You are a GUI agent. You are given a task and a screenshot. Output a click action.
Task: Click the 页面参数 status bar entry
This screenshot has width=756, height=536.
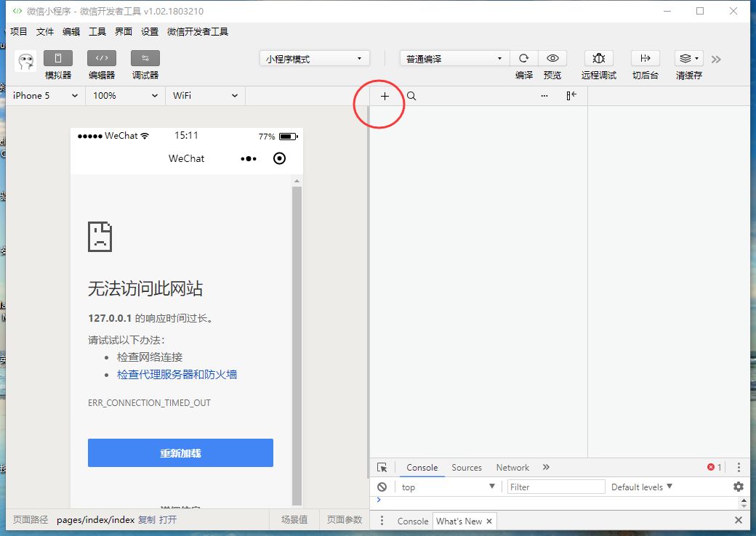click(x=345, y=520)
